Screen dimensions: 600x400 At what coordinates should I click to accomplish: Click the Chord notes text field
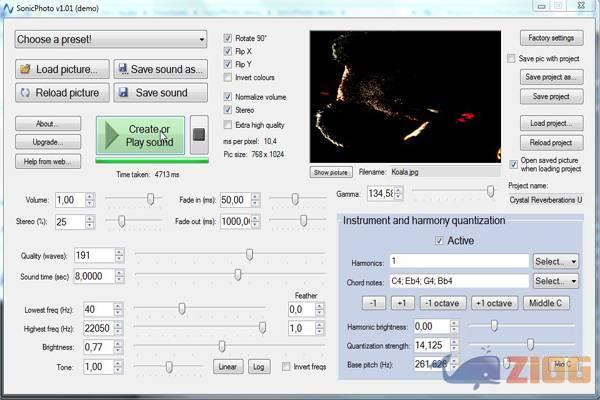coord(458,283)
